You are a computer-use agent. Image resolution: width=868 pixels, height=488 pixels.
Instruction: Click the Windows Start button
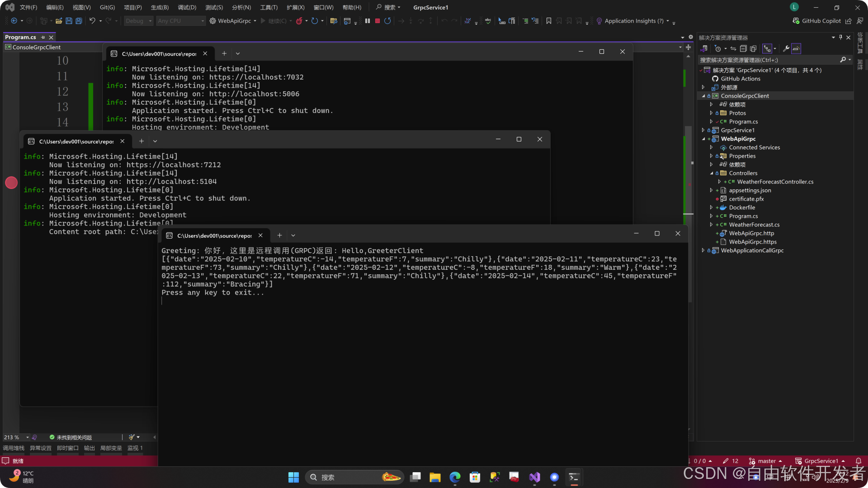[293, 477]
